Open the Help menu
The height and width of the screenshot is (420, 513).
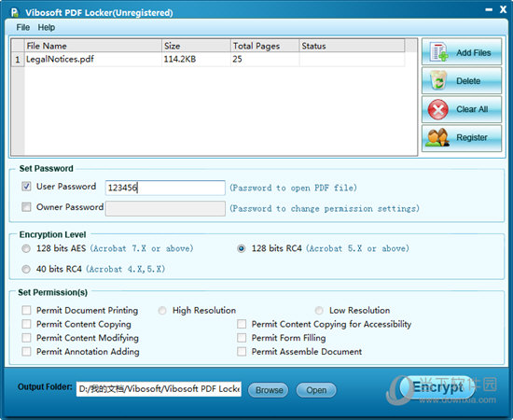coord(46,27)
